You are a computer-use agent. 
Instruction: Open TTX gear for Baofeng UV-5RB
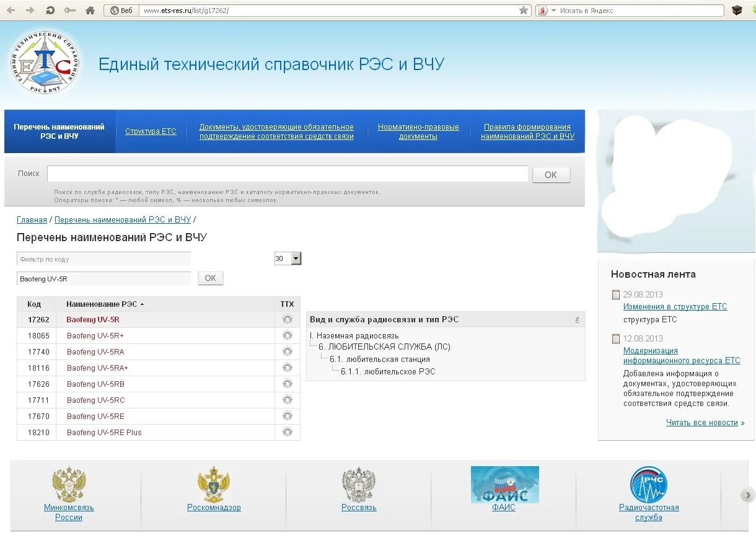pyautogui.click(x=287, y=384)
